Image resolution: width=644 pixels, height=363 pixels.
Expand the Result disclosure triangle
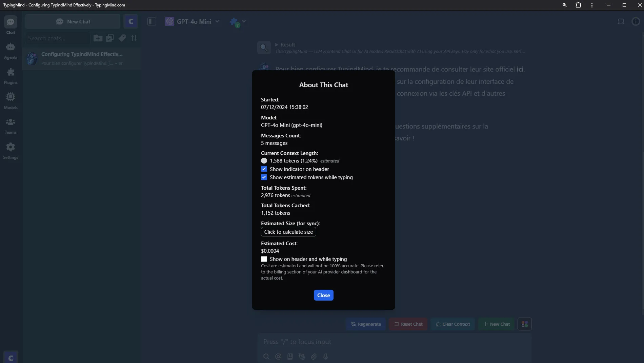277,44
